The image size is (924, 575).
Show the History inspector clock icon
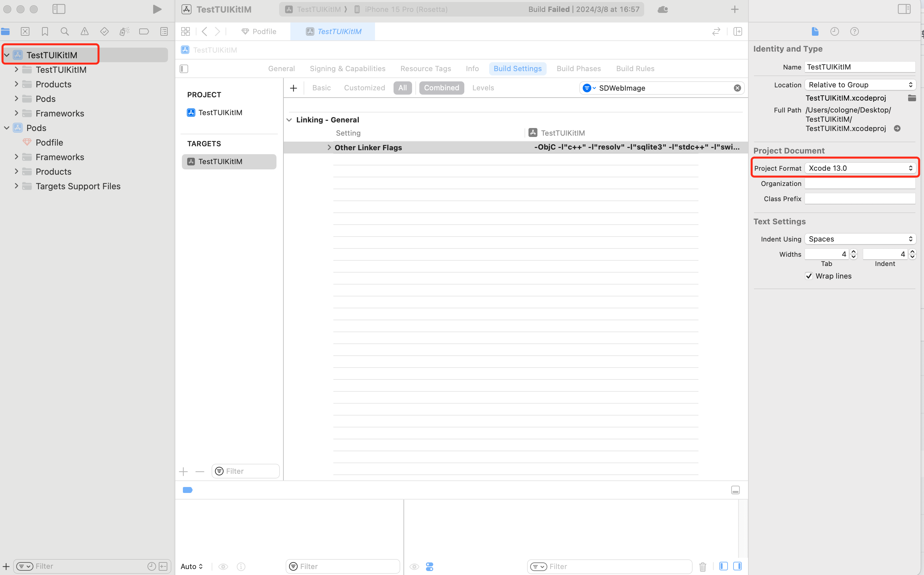pyautogui.click(x=834, y=31)
